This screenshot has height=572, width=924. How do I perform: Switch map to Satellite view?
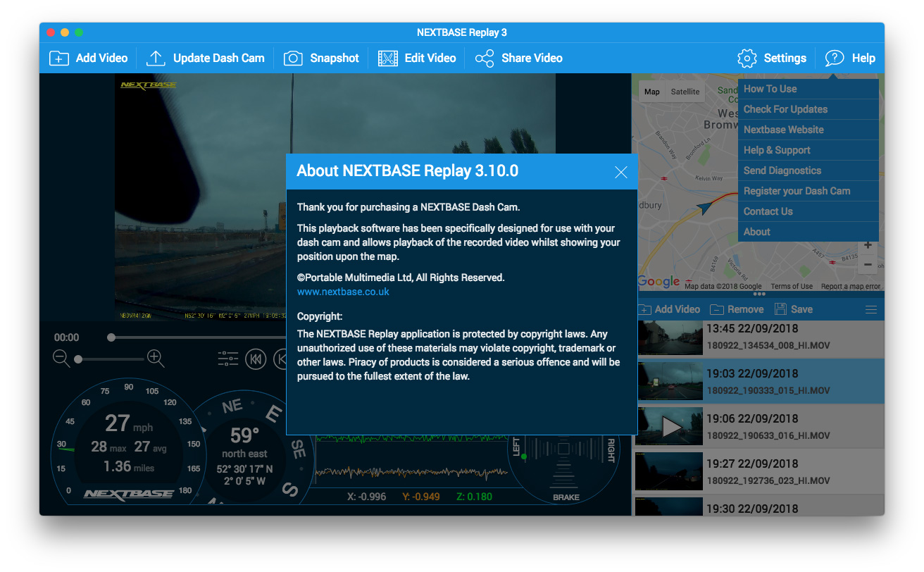pyautogui.click(x=685, y=92)
